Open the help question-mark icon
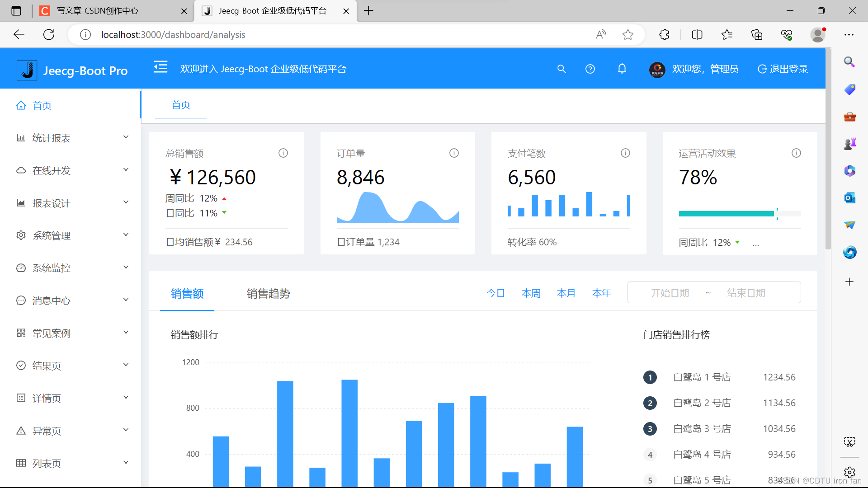The width and height of the screenshot is (868, 488). [x=590, y=69]
